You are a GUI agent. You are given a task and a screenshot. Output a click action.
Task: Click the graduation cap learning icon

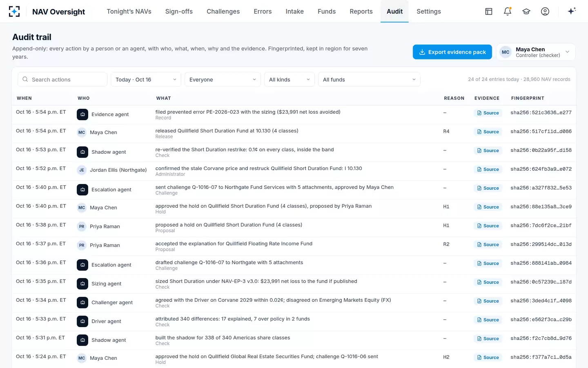pos(526,11)
